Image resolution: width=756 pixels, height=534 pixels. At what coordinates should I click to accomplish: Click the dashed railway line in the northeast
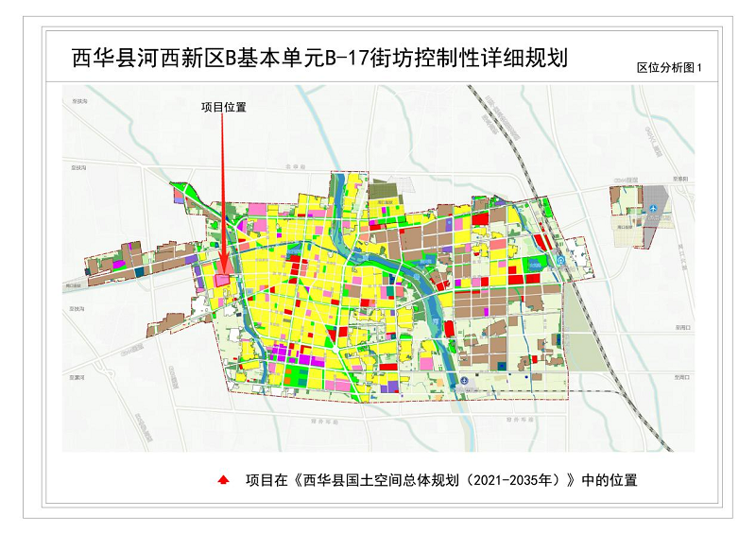pyautogui.click(x=499, y=123)
